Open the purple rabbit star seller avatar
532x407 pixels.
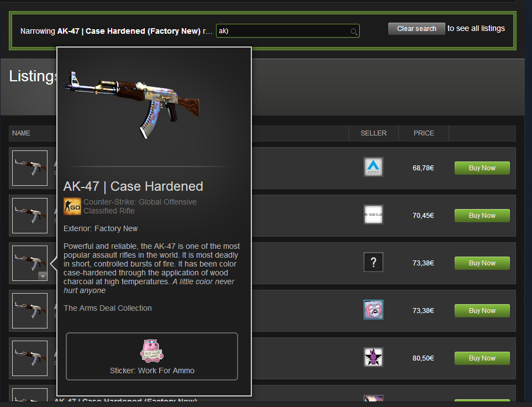pos(373,357)
